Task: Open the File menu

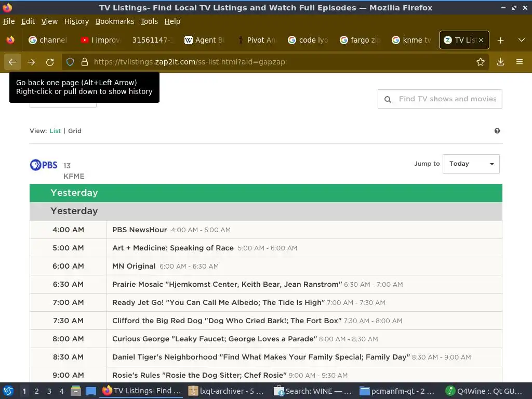Action: pos(9,21)
